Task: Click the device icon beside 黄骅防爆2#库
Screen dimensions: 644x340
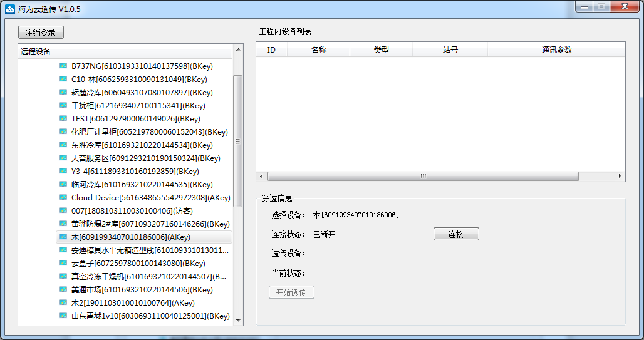Action: pos(63,224)
